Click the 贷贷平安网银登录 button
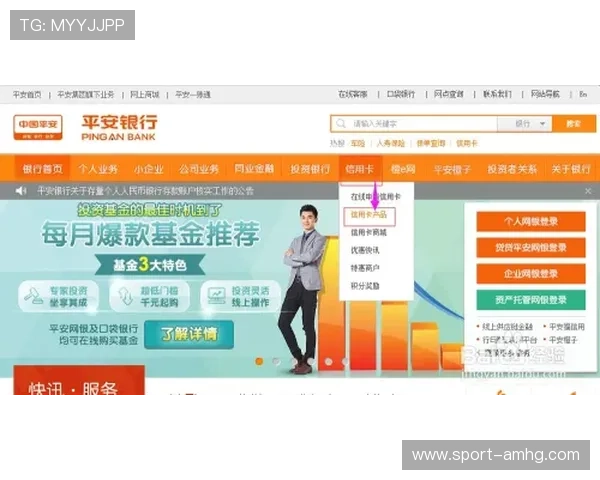 tap(531, 248)
